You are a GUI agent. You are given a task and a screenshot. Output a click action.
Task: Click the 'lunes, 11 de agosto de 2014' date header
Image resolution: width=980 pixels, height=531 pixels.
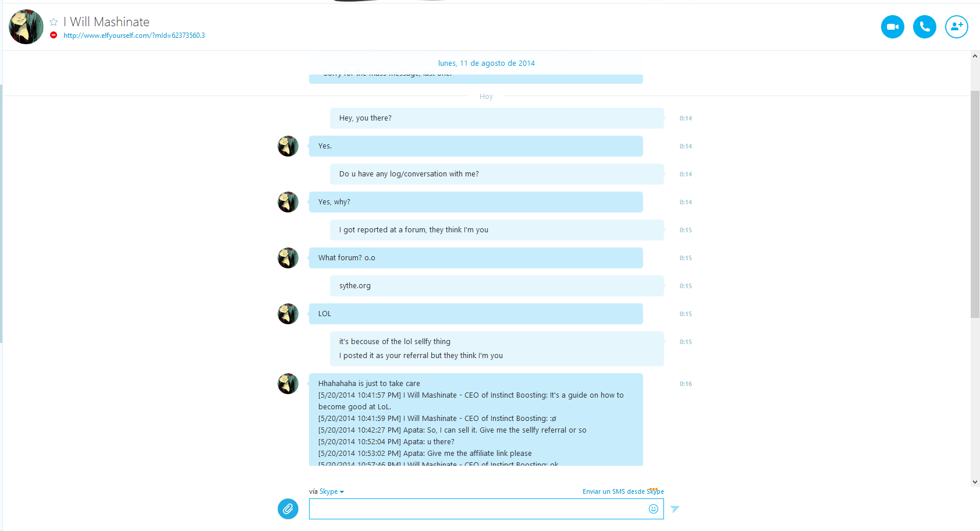(x=487, y=63)
